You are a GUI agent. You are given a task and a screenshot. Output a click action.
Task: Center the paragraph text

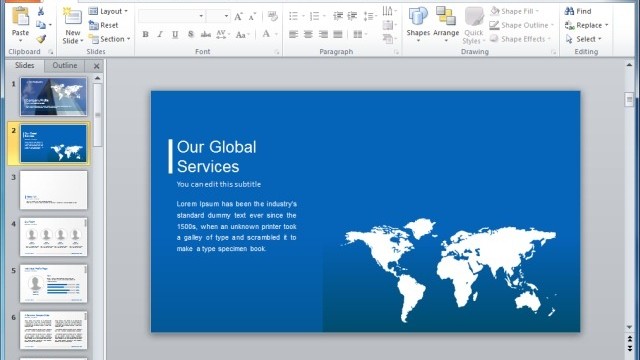(308, 34)
